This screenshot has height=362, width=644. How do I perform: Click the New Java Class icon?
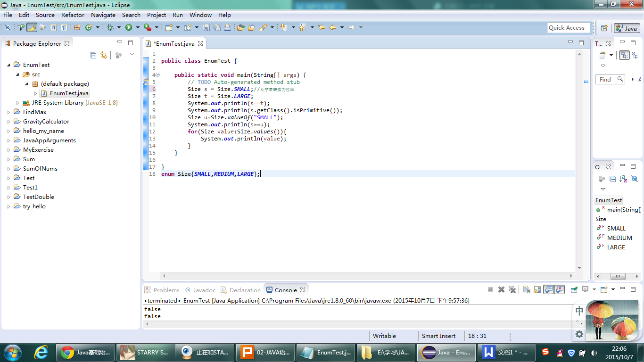click(88, 27)
